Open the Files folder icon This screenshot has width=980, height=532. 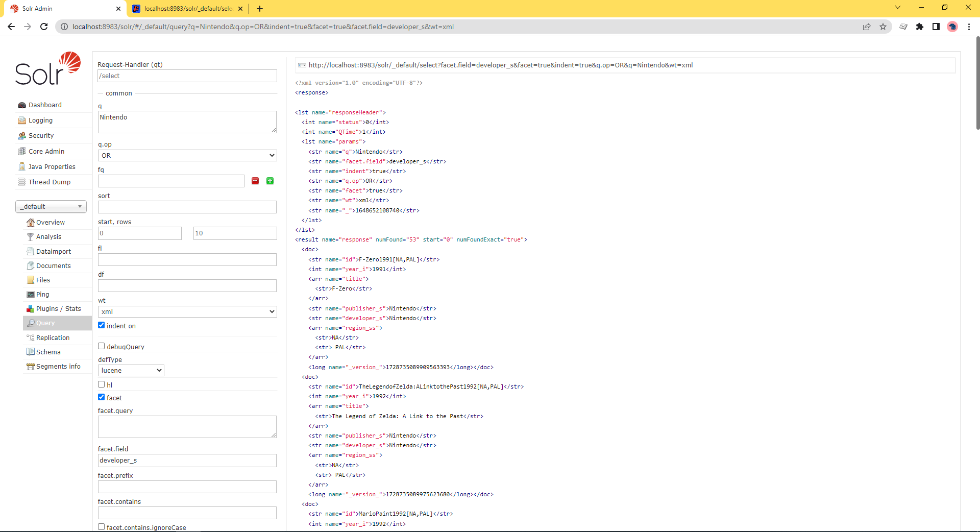point(31,280)
